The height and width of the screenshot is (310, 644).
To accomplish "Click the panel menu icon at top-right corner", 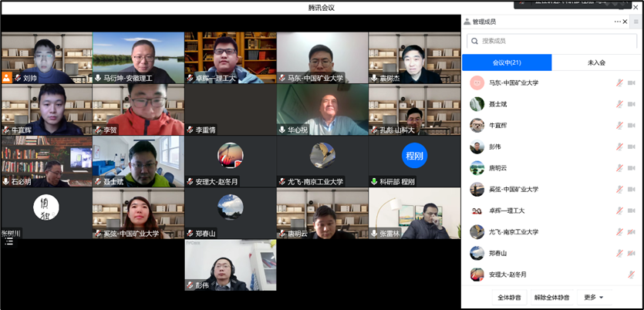I will [636, 22].
